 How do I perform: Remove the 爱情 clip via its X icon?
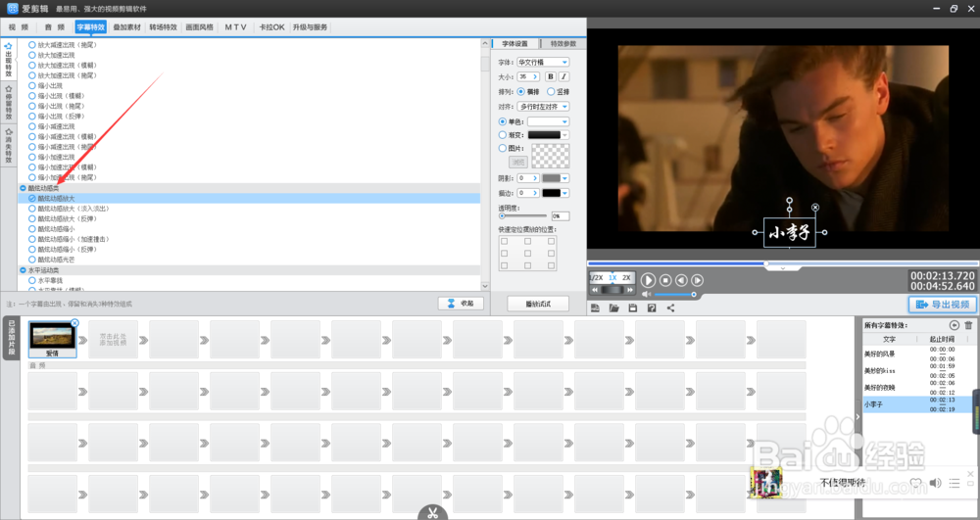(x=74, y=323)
